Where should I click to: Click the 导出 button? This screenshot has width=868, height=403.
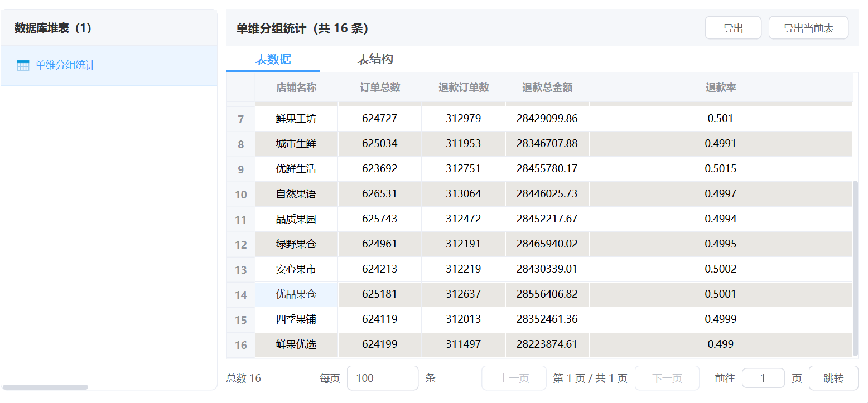[x=732, y=28]
